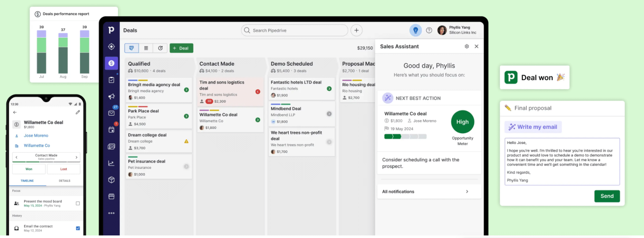Click the Sep bar in performance report

point(84,52)
